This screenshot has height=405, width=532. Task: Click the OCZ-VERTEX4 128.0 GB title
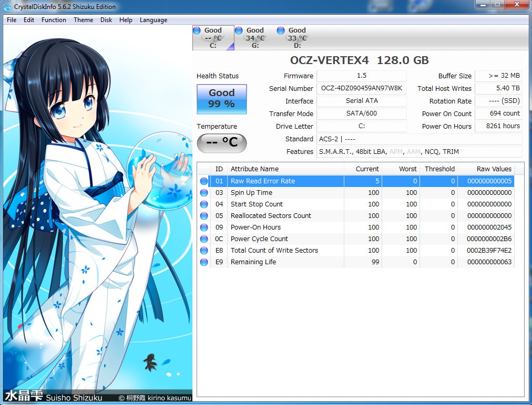(359, 60)
